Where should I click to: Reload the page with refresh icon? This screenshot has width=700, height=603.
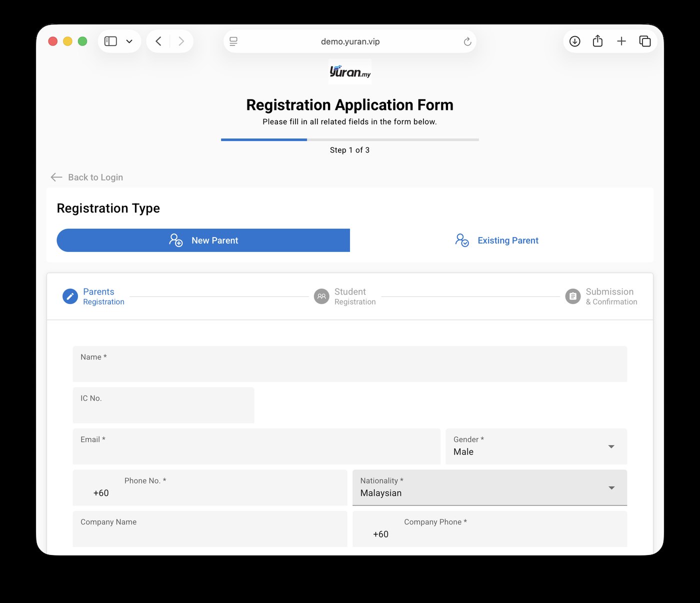point(467,41)
